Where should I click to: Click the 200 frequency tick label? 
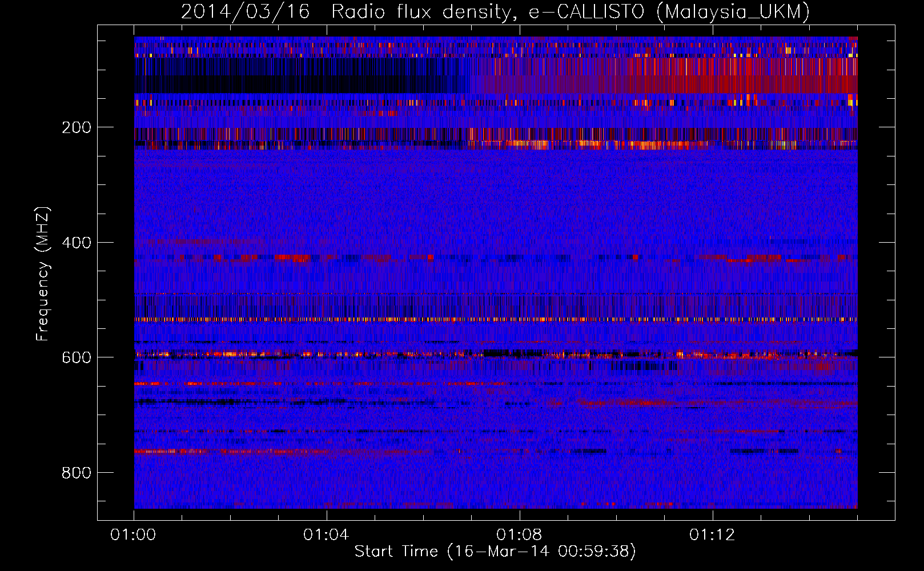click(x=76, y=127)
